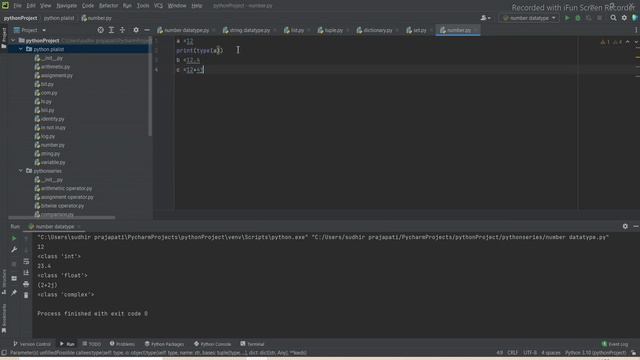Viewport: 640px width, 360px height.
Task: Open the Window menu
Action: [177, 6]
